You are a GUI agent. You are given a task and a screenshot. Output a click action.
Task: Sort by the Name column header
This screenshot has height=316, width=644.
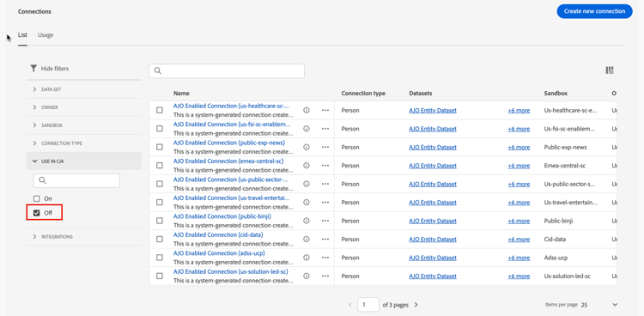click(181, 94)
